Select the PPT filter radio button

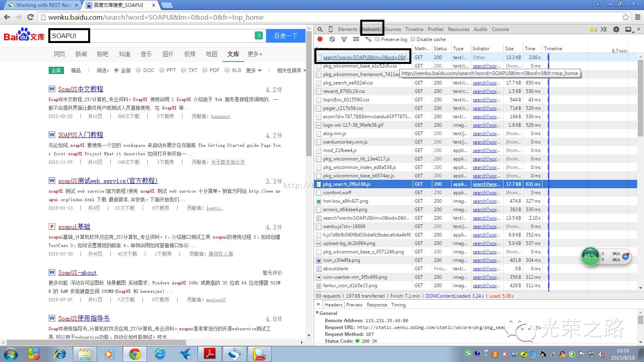pos(162,70)
